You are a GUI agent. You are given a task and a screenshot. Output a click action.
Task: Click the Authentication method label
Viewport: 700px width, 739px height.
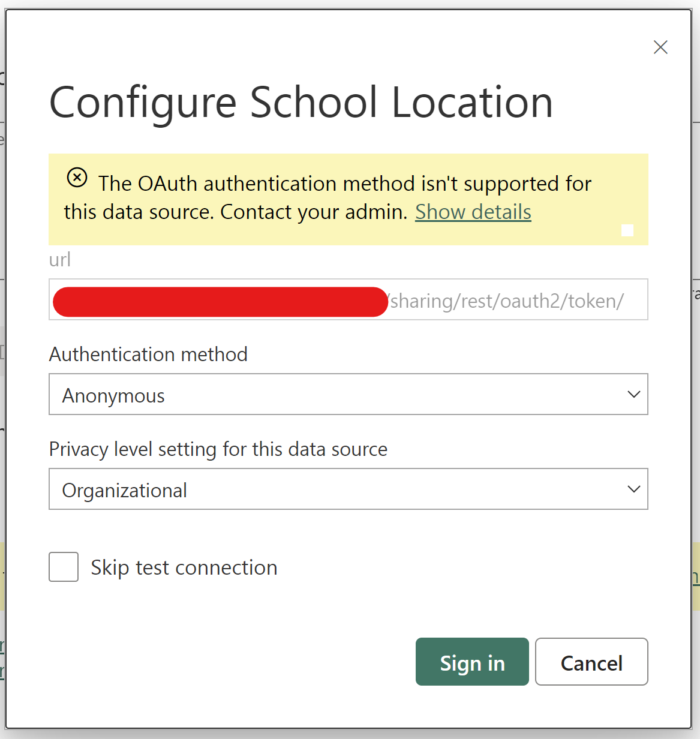click(x=148, y=355)
